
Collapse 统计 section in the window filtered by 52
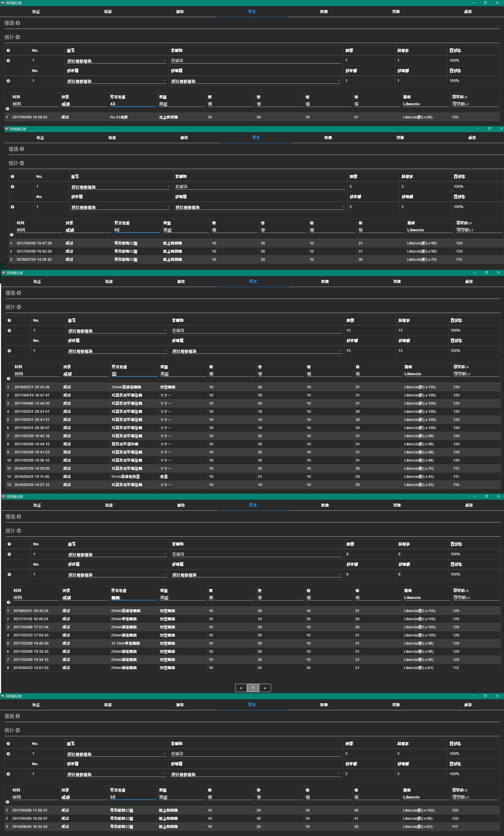coord(22,163)
